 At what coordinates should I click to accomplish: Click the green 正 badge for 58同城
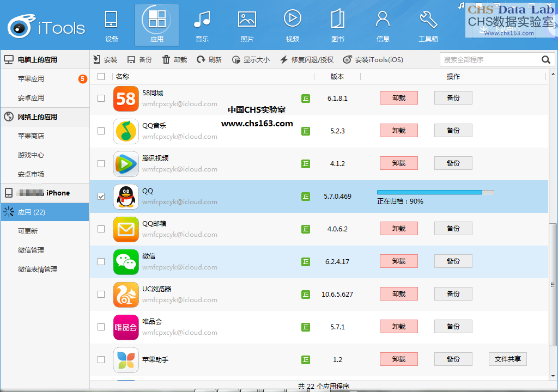pos(306,99)
